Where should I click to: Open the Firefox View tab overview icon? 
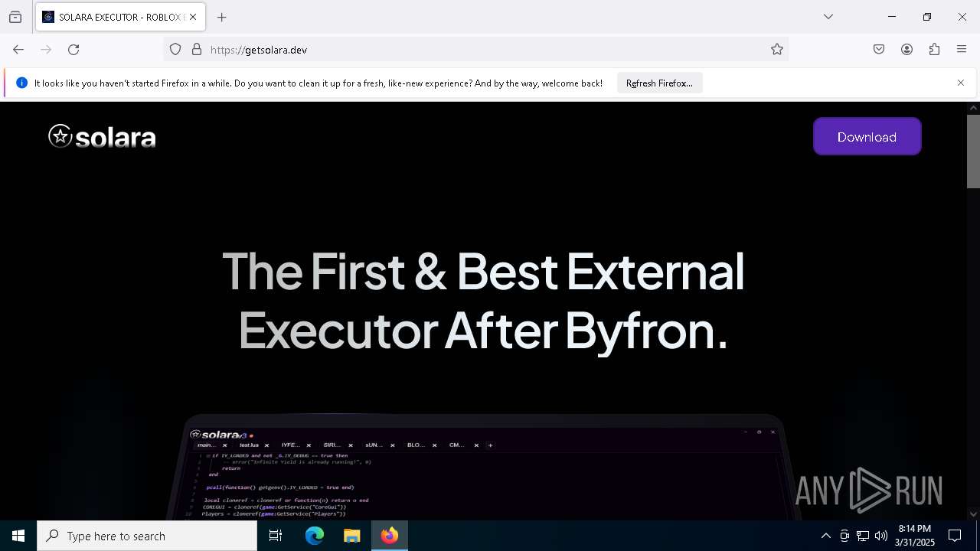pos(15,17)
